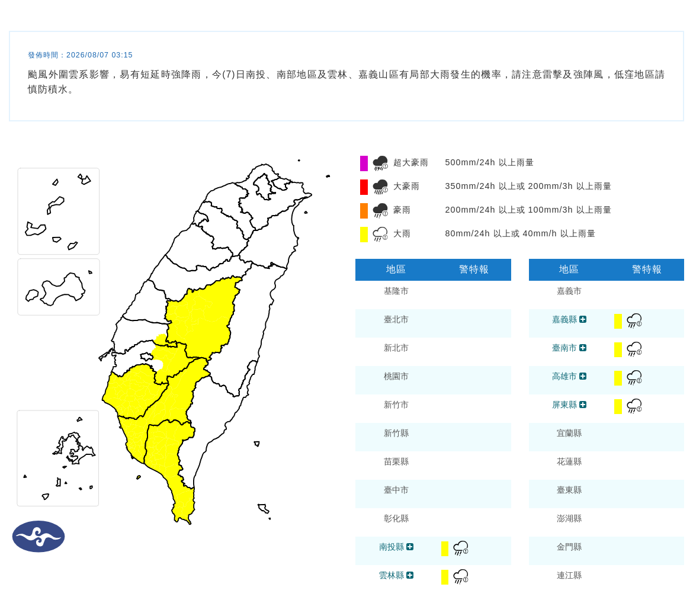This screenshot has height=616, width=693.
Task: Click the 新竹縣 table row
Action: point(433,437)
